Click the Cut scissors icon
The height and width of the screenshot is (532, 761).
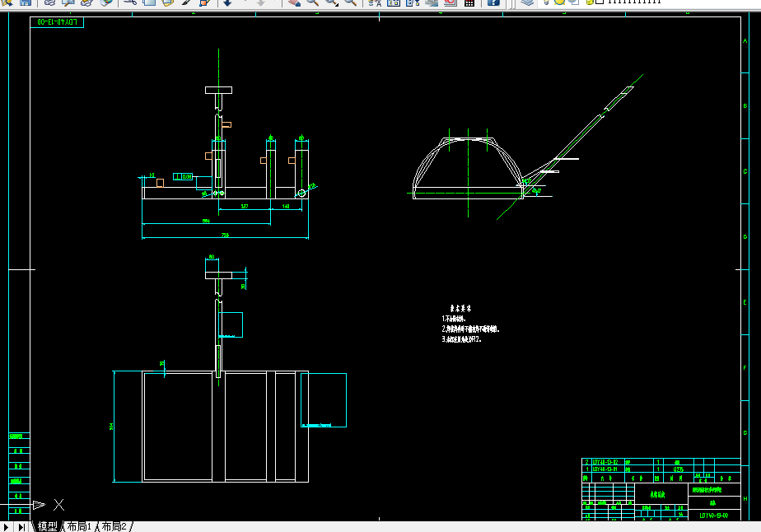129,2
